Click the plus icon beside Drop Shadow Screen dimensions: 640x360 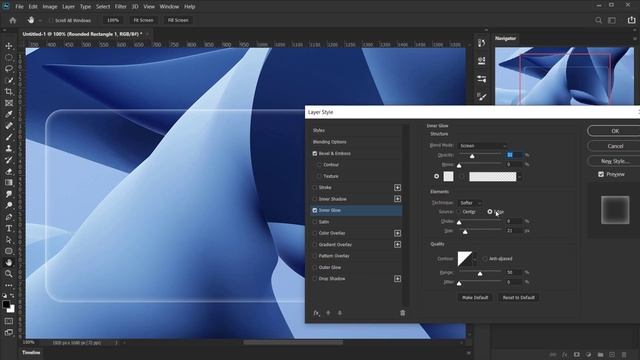397,279
